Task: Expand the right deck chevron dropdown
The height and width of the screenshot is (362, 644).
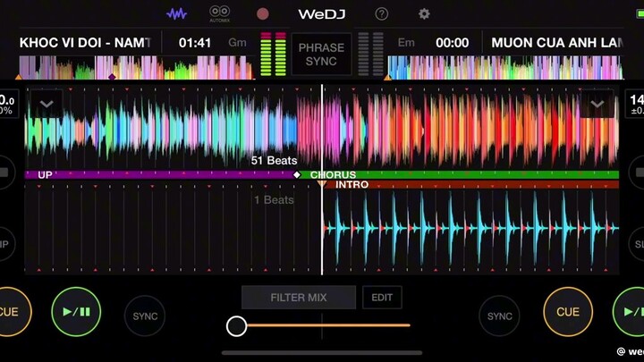Action: click(597, 104)
